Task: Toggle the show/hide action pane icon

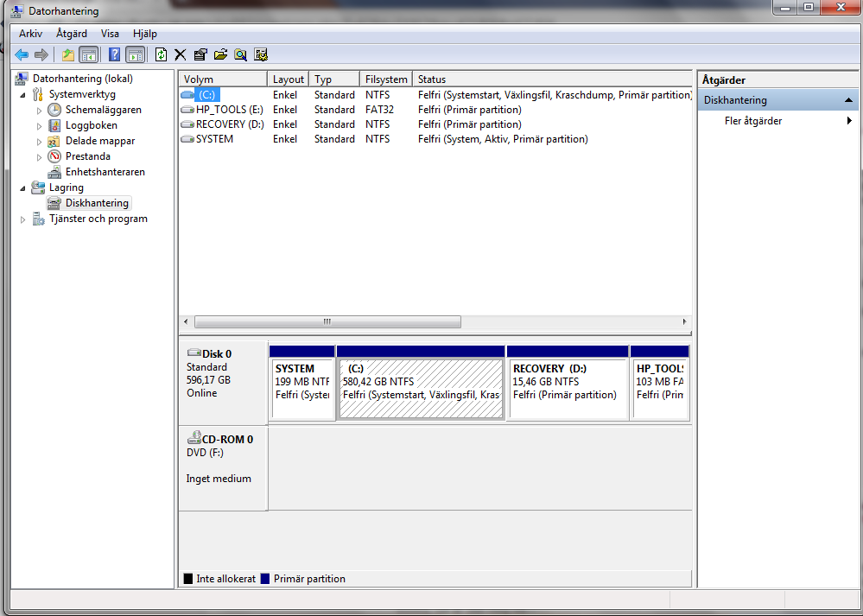Action: click(136, 54)
